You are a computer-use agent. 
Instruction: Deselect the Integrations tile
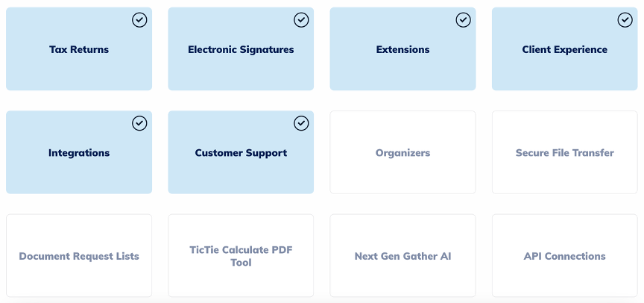[79, 152]
